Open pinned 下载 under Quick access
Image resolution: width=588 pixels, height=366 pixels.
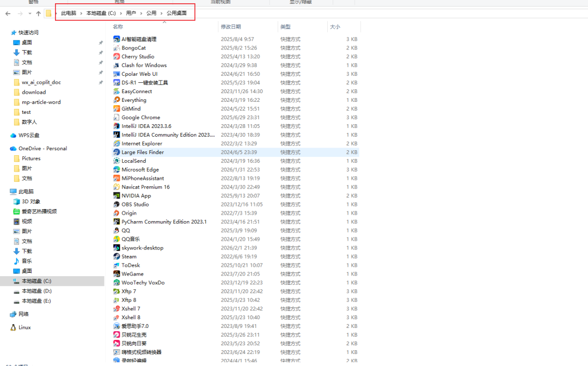27,52
